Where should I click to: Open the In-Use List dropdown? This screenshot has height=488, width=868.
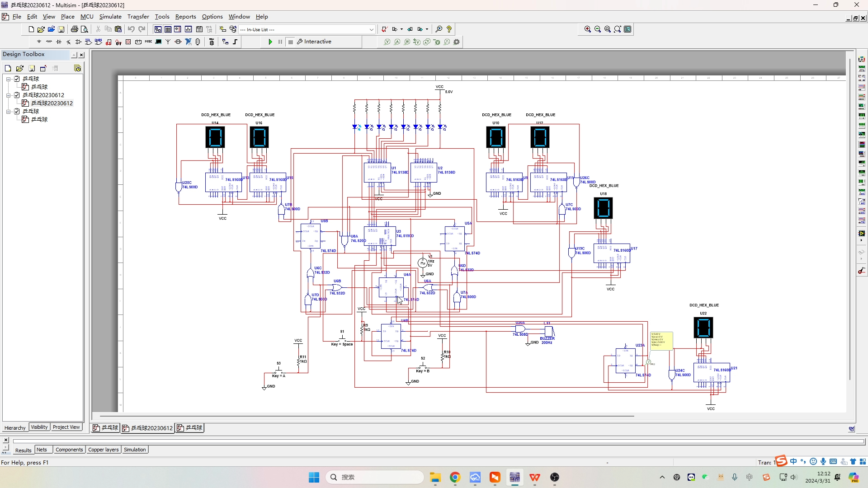(371, 29)
